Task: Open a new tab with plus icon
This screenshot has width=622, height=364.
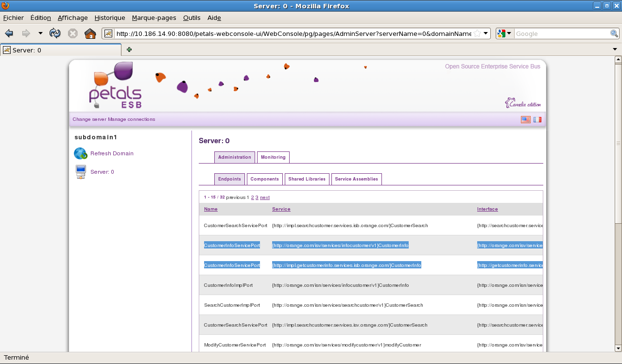Action: click(x=129, y=50)
